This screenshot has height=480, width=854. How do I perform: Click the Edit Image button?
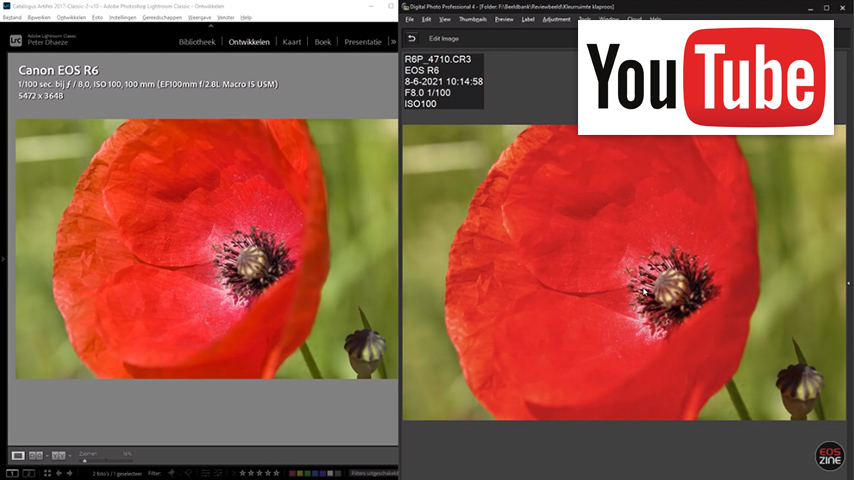pos(443,38)
